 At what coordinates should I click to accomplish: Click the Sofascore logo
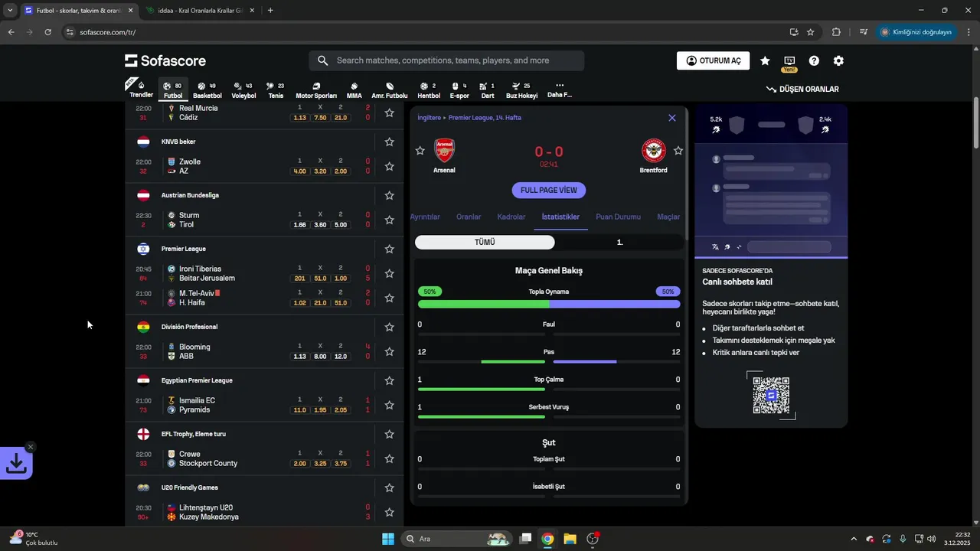pos(165,60)
